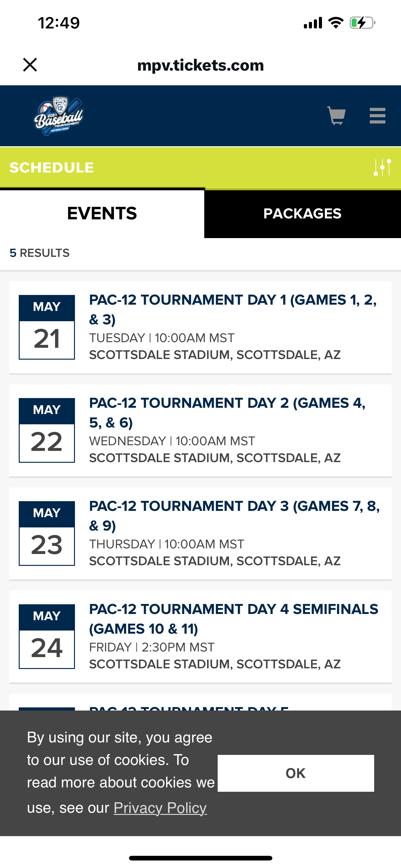Open Pac-12 Tournament Day 3 event title

(x=234, y=516)
